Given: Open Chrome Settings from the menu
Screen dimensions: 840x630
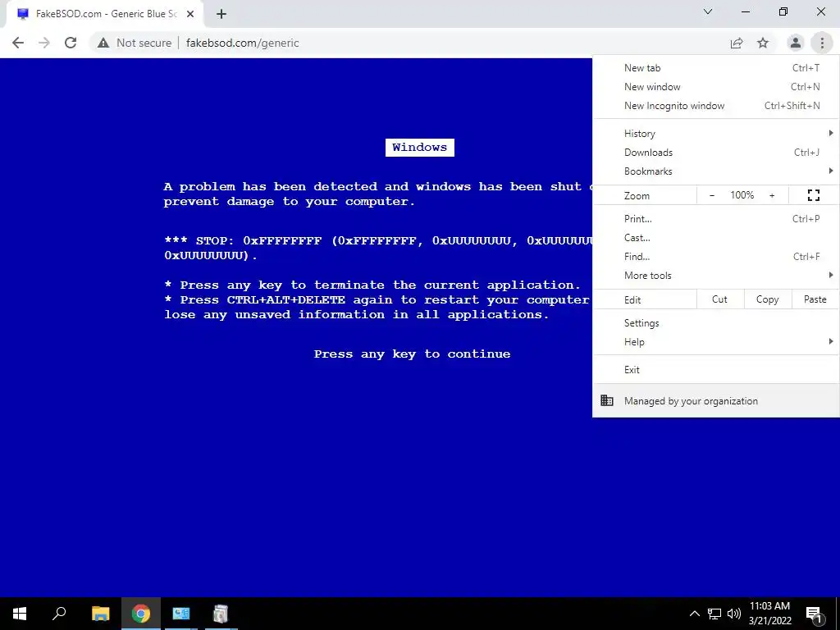Looking at the screenshot, I should (x=715, y=323).
